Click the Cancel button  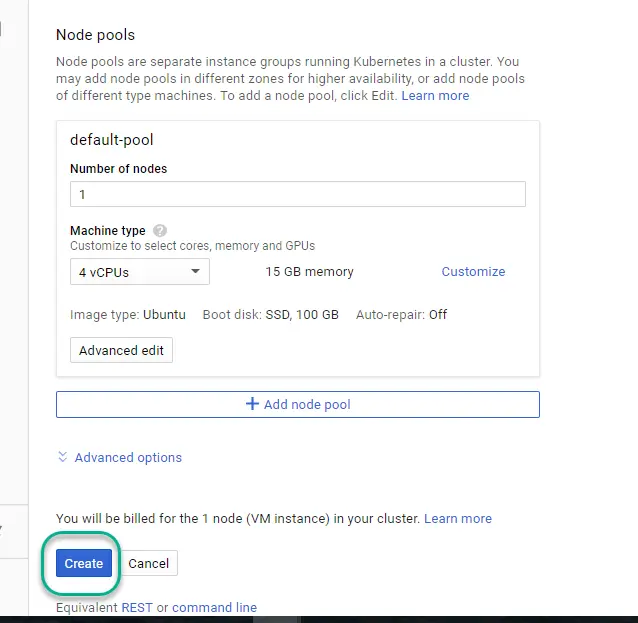point(149,563)
